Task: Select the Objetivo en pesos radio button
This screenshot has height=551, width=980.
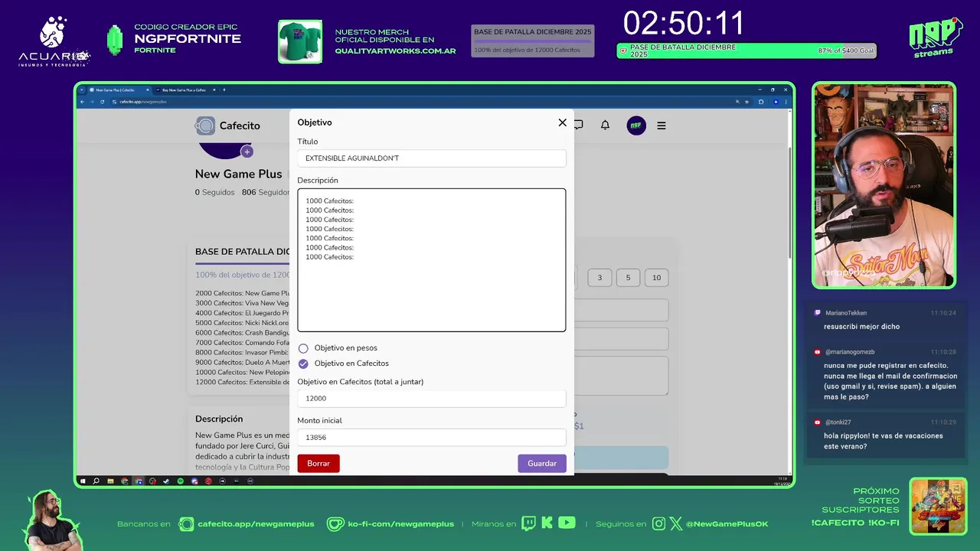Action: coord(303,348)
